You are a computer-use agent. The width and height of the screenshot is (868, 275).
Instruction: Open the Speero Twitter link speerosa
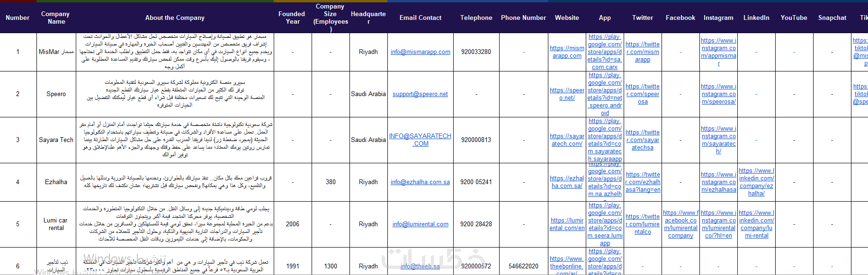click(643, 94)
